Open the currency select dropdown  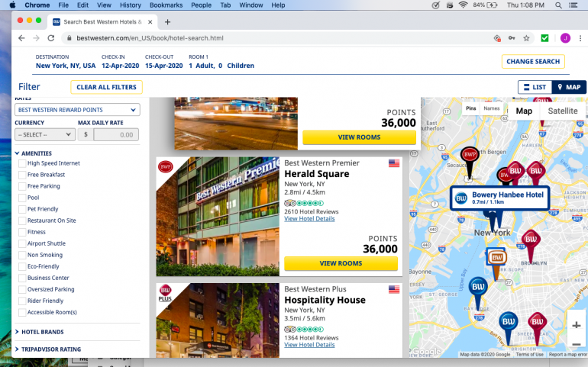tap(44, 135)
